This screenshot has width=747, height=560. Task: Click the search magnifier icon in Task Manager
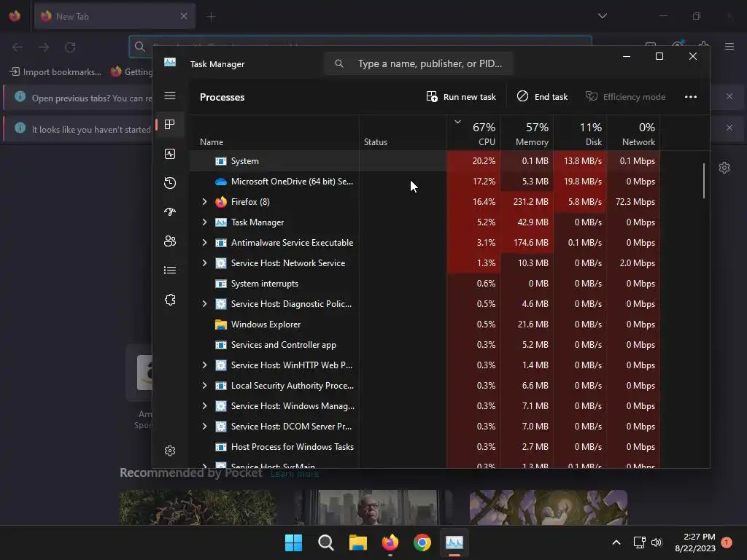pos(339,63)
